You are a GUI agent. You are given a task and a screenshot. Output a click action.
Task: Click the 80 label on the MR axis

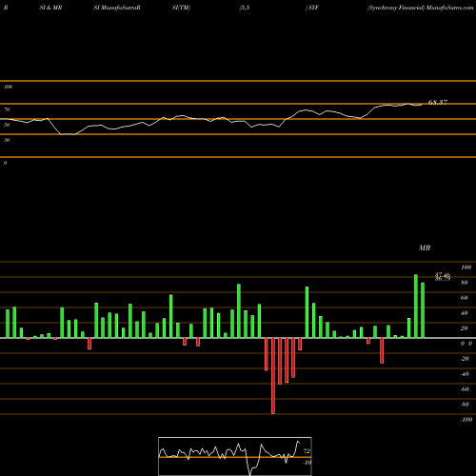pos(464,283)
